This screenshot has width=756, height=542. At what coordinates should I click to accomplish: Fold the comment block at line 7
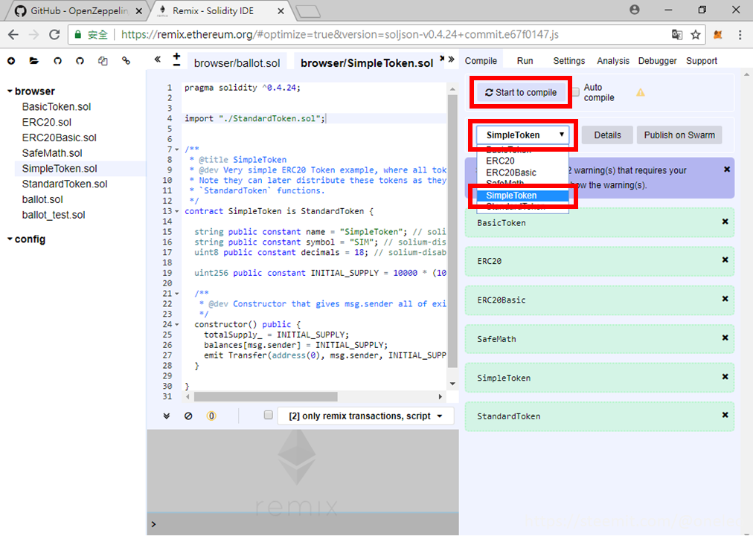pyautogui.click(x=177, y=149)
